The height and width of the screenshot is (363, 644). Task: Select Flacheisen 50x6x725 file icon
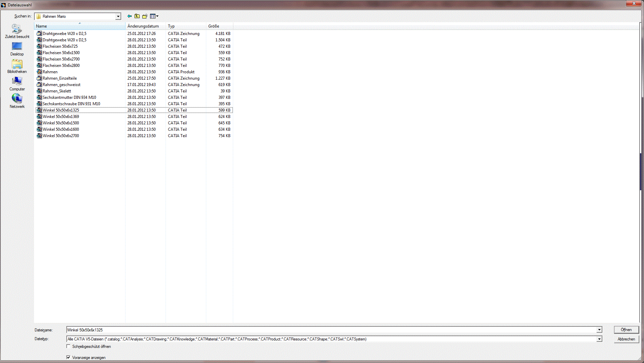click(39, 46)
